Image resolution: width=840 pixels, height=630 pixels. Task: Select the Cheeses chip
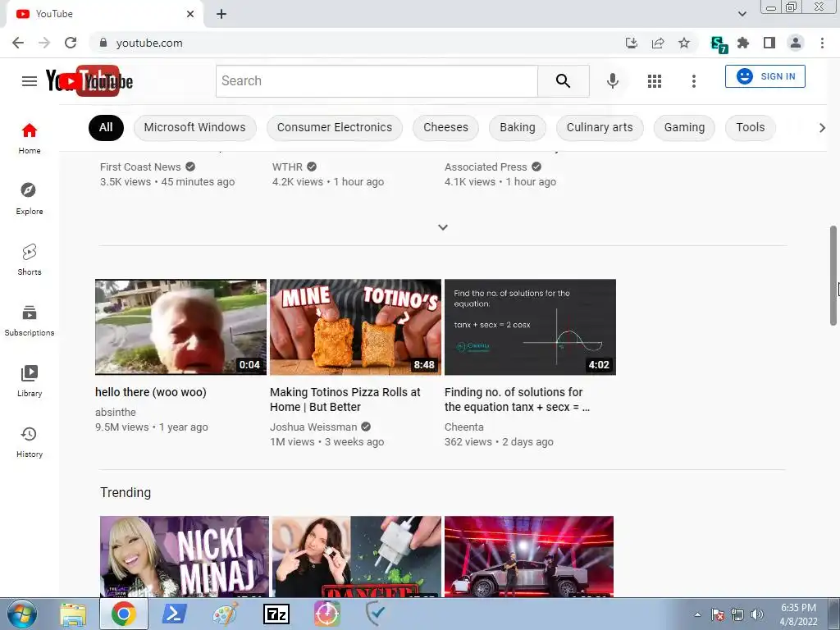[445, 127]
